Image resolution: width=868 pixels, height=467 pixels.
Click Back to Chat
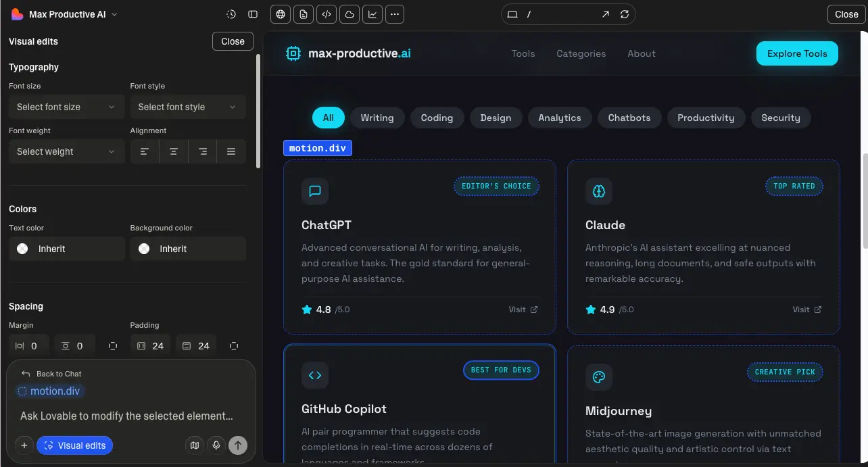[x=51, y=374]
